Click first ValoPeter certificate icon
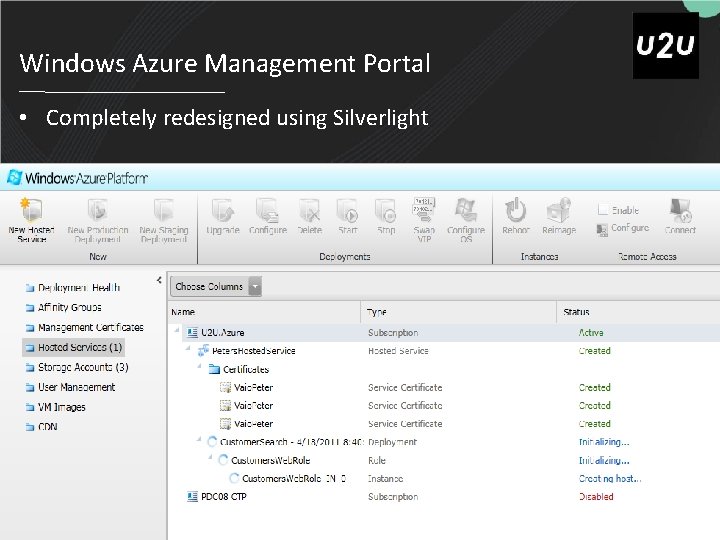 pyautogui.click(x=225, y=388)
